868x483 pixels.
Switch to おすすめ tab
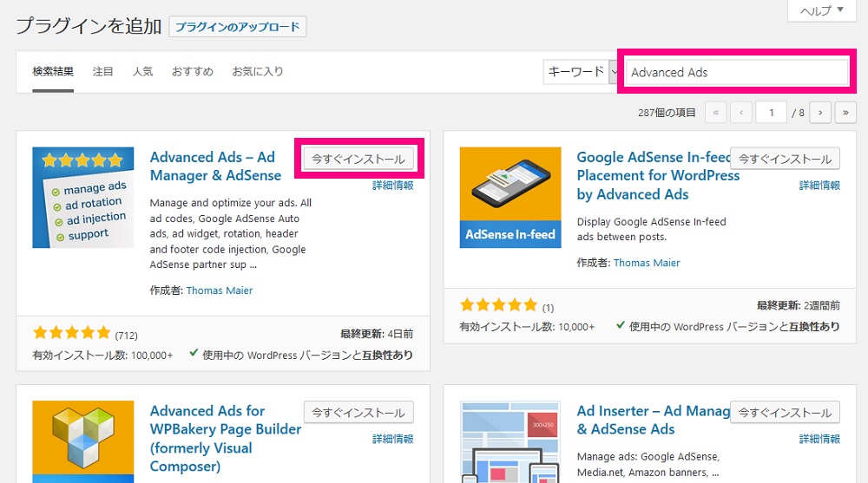(x=193, y=71)
